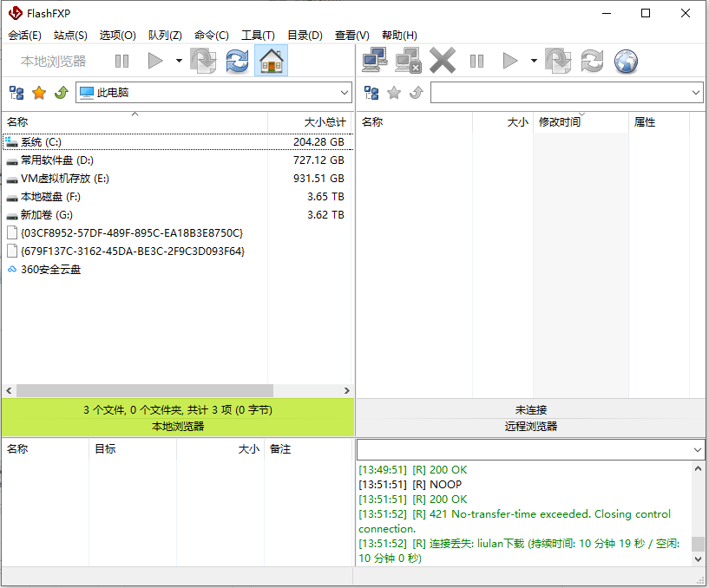Image resolution: width=709 pixels, height=588 pixels.
Task: Click the log panel scroll down arrow
Action: (x=698, y=559)
